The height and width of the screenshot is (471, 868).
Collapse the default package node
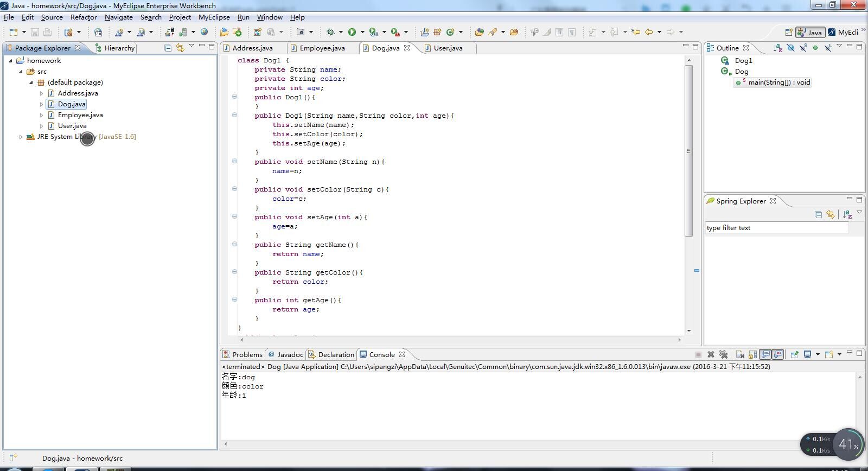pos(31,82)
